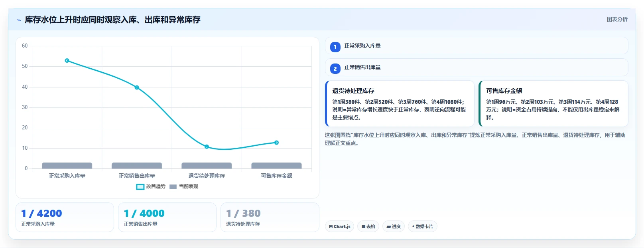Click the line point above 正常销售出库量

click(x=137, y=87)
